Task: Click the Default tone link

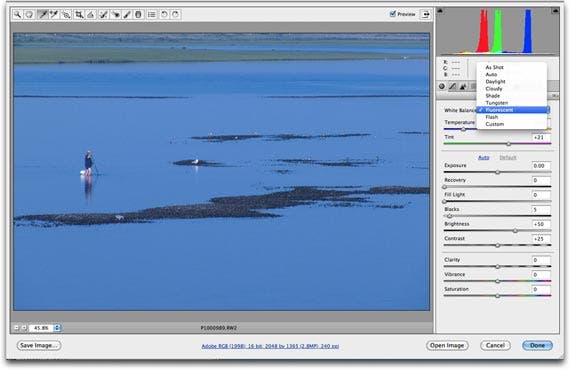Action: point(508,157)
